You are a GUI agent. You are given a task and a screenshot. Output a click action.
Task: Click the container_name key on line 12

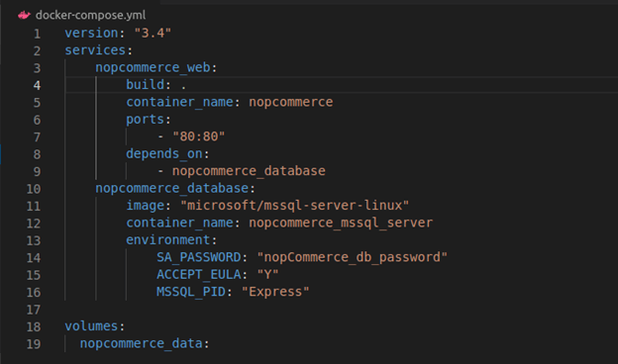(x=179, y=223)
